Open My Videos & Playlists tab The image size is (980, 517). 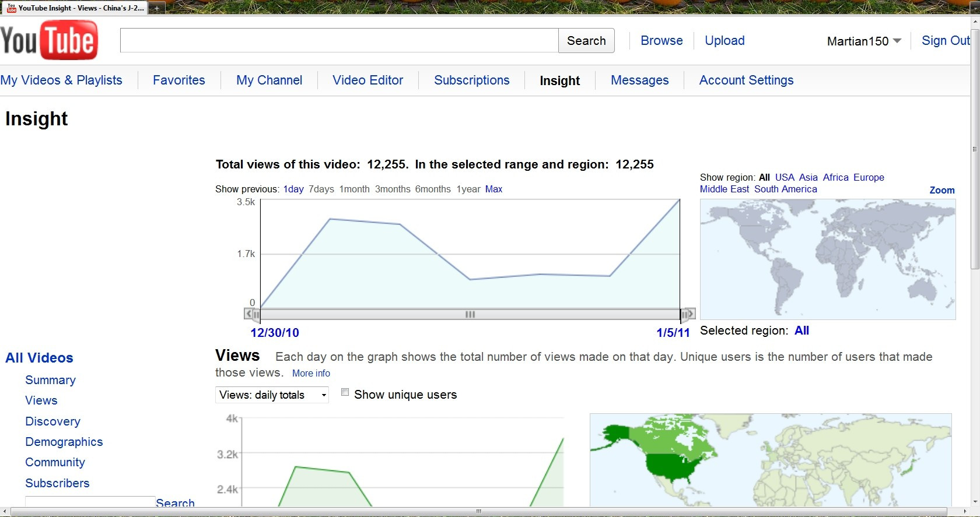[61, 80]
